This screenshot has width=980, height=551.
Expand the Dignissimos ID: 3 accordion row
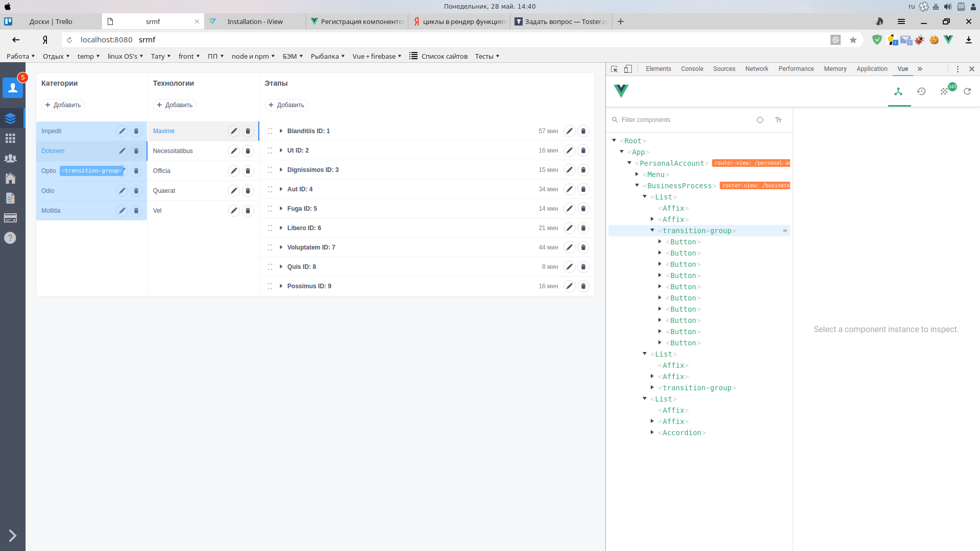click(x=281, y=170)
